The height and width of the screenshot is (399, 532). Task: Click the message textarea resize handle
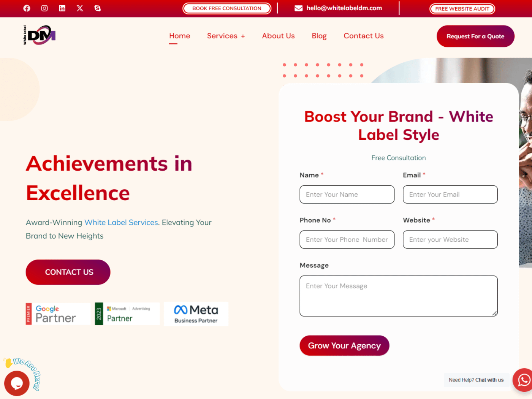pyautogui.click(x=494, y=313)
